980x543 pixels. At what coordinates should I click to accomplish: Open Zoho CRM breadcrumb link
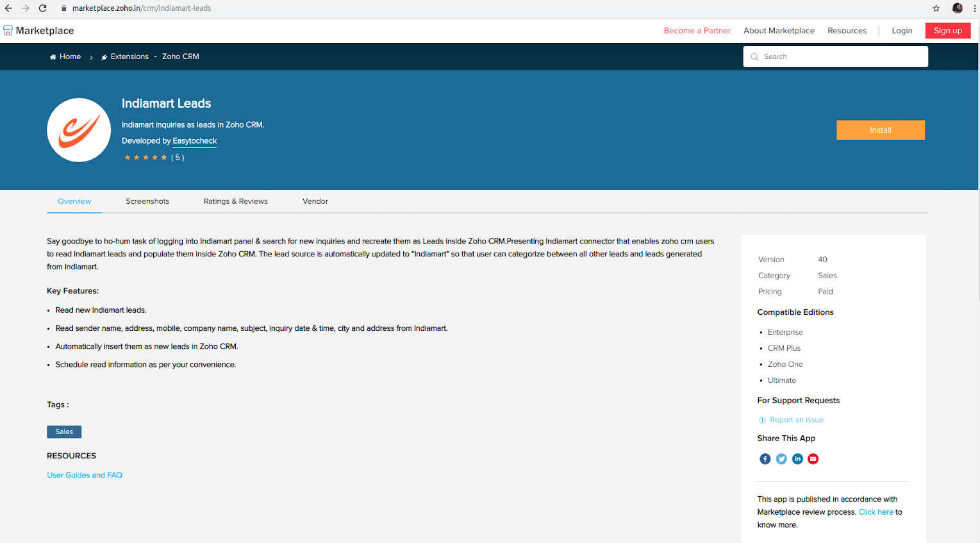[181, 56]
